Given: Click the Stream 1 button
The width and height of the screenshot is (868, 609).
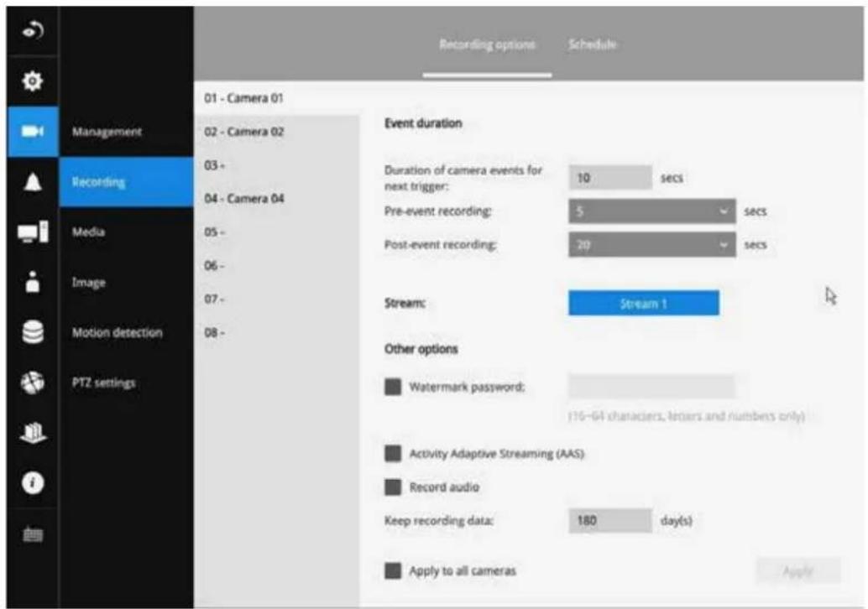Looking at the screenshot, I should click(644, 303).
